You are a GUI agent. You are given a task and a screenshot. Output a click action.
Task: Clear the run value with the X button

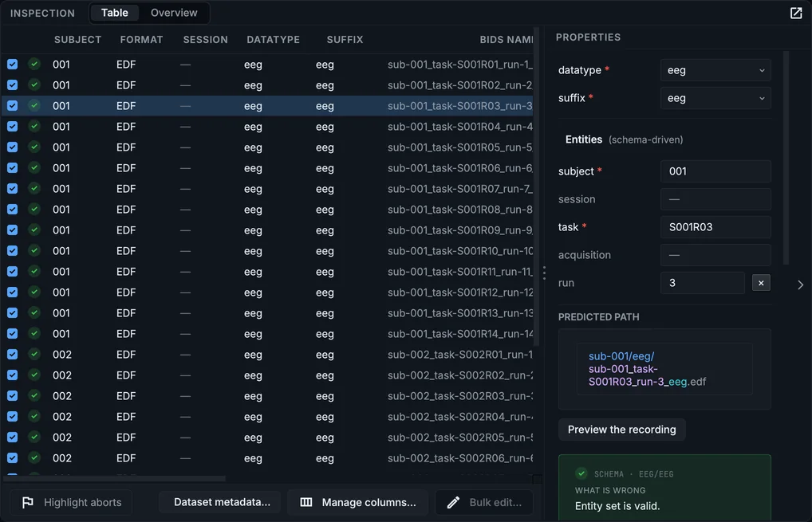click(761, 283)
